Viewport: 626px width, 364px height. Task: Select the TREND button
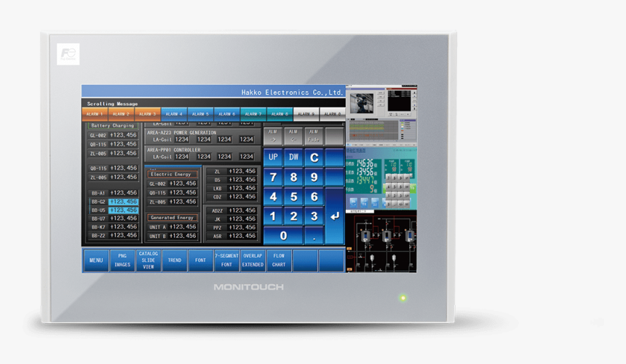point(175,260)
